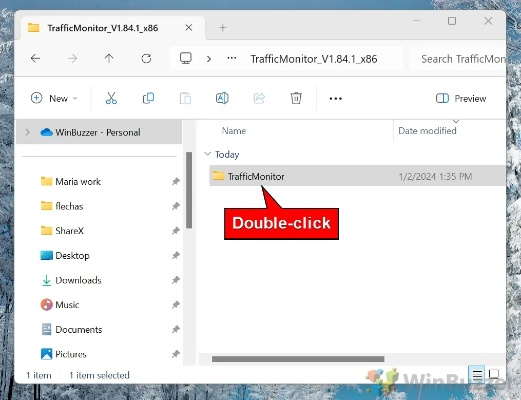The image size is (521, 400).
Task: Click the Paste clipboard icon
Action: (185, 98)
